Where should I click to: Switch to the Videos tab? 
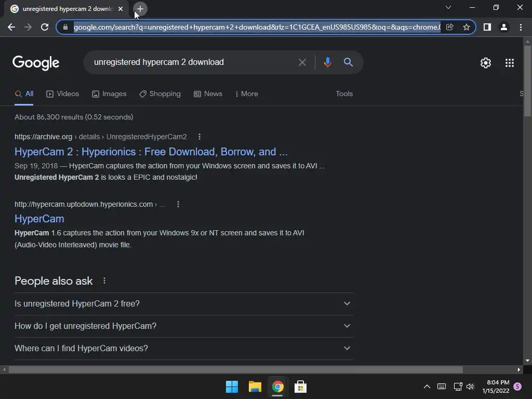coord(63,94)
